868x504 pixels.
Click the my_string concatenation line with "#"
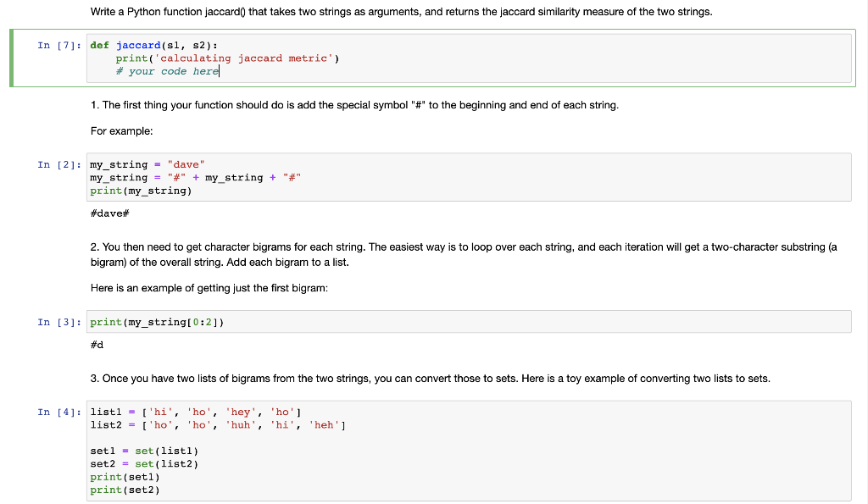(196, 178)
